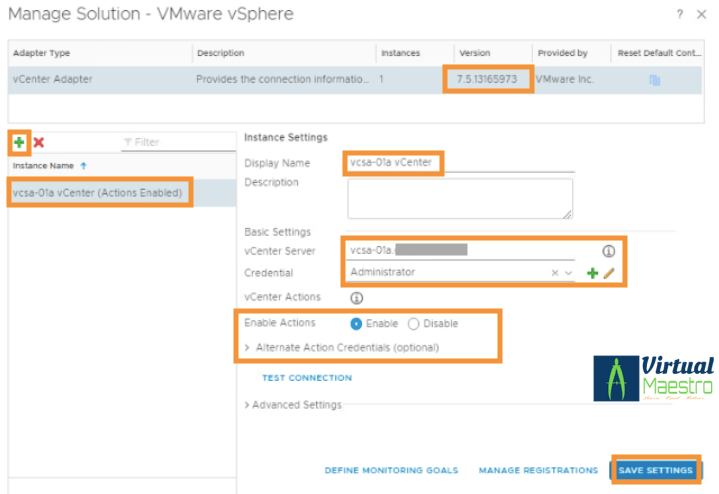Select vcsa-01a vCenter instance in the list

click(97, 192)
